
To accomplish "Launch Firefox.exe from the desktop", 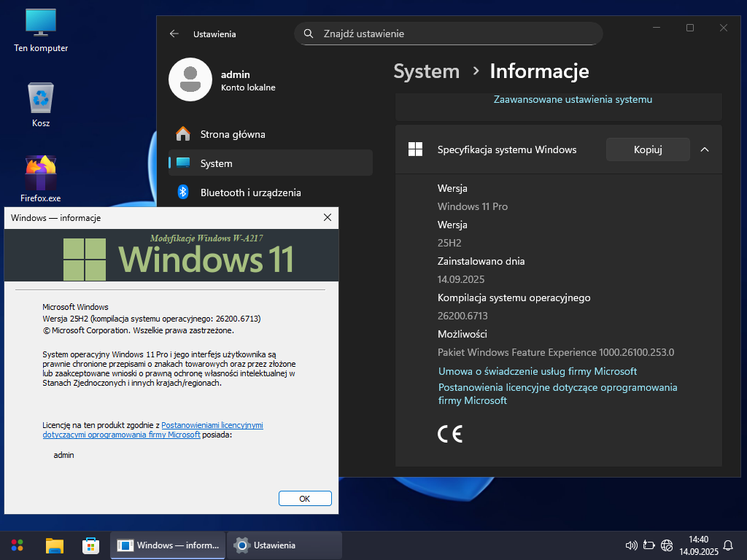I will 41,177.
